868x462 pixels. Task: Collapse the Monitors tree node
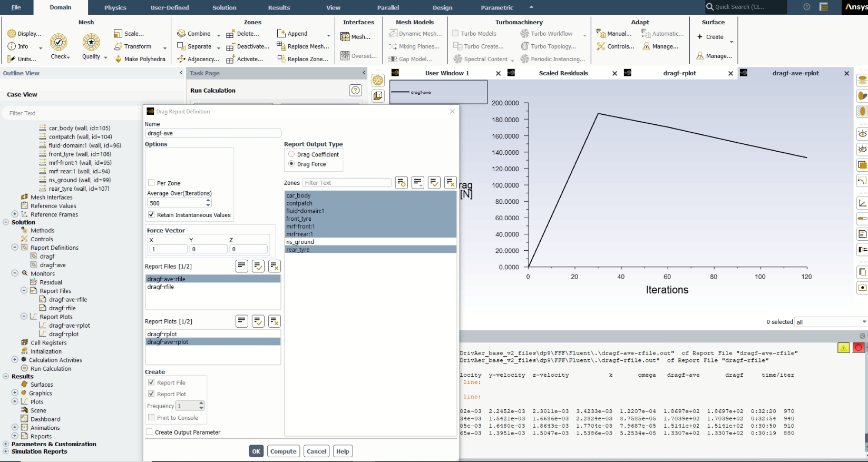coord(15,273)
